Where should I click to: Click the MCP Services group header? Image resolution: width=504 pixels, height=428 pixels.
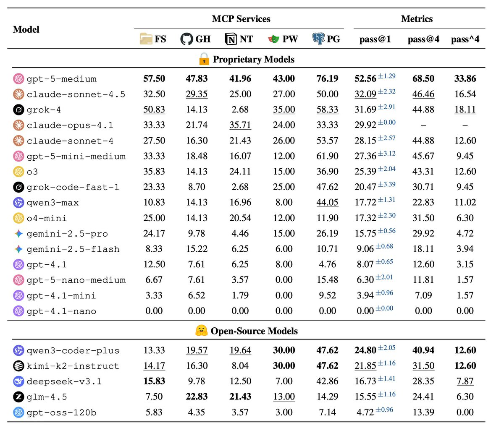241,19
